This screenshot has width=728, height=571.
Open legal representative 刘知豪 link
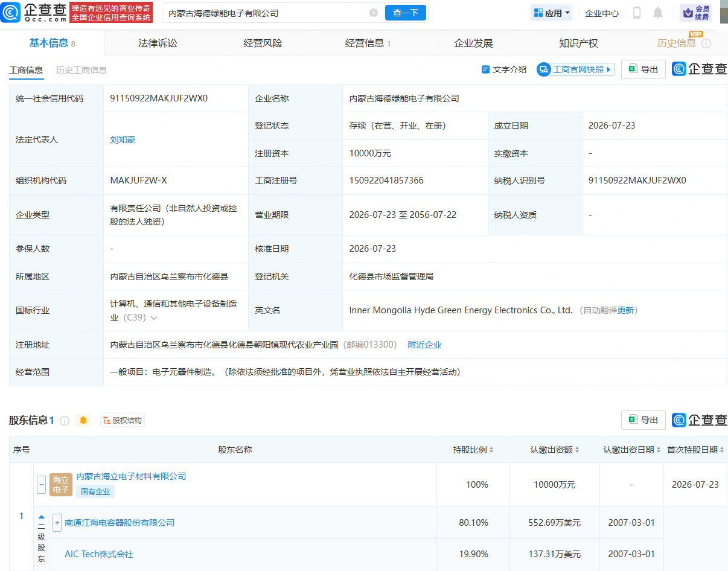123,139
